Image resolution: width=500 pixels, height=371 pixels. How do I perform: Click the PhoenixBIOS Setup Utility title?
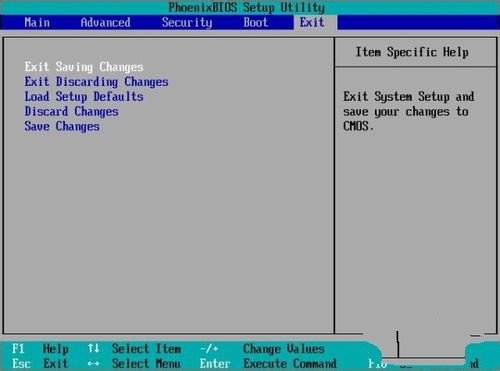pos(246,7)
